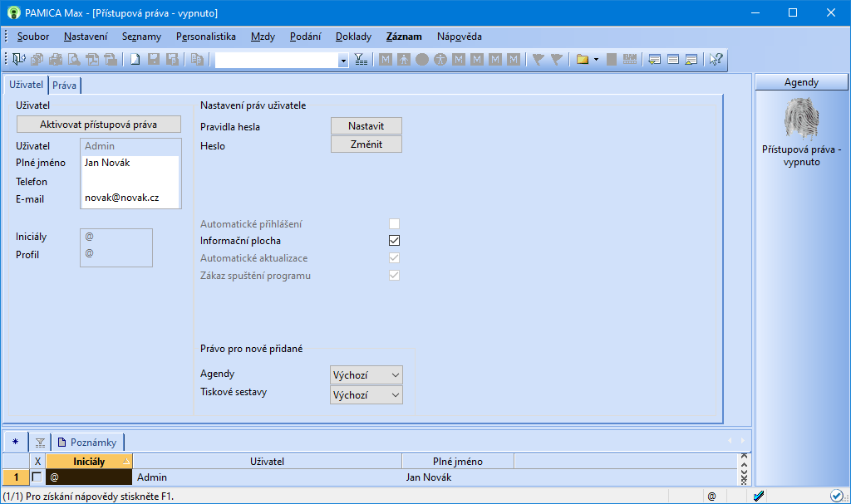Select the Uživatel tab
The image size is (851, 504).
(26, 85)
